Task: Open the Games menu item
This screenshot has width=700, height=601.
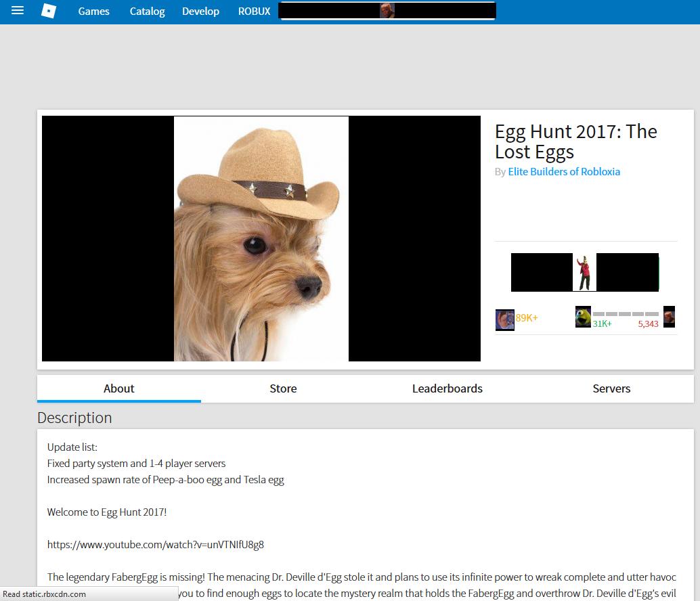Action: click(x=93, y=12)
